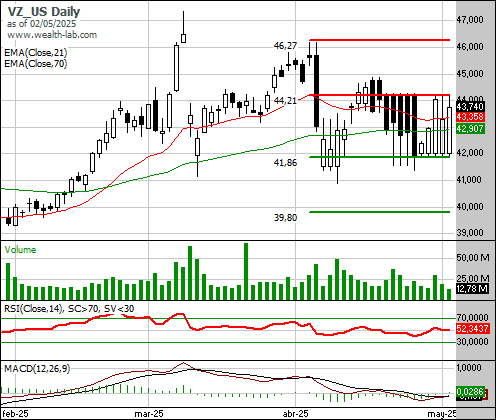The width and height of the screenshot is (496, 420).
Task: Click the 1,0000 MACD axis label
Action: click(470, 368)
